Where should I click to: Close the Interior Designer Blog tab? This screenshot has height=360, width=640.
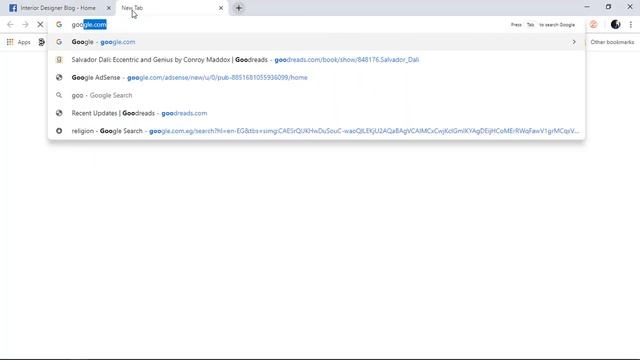(109, 8)
